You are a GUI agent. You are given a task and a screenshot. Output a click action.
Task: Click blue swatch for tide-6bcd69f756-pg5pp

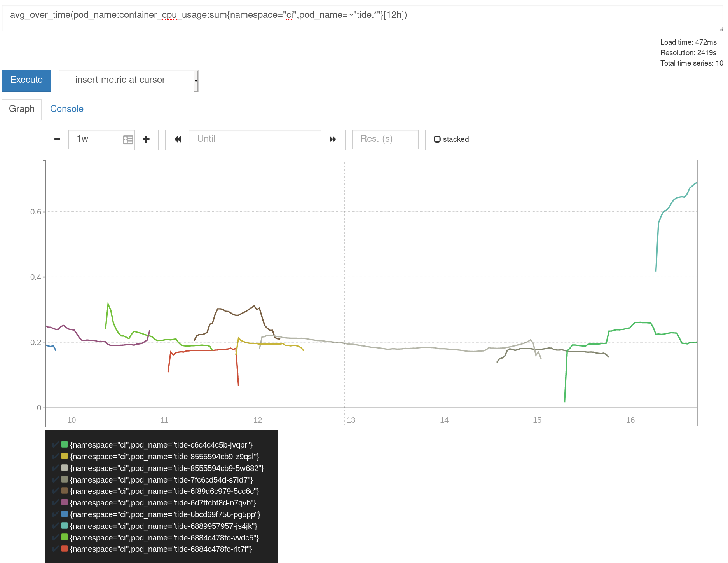(65, 514)
